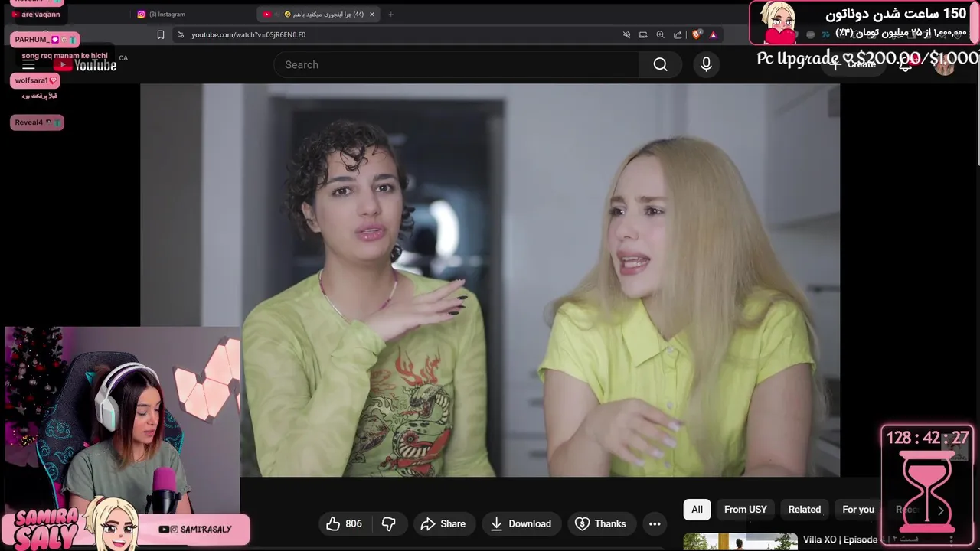This screenshot has width=980, height=551.
Task: Click the YouTube search magnifier button
Action: [x=660, y=65]
